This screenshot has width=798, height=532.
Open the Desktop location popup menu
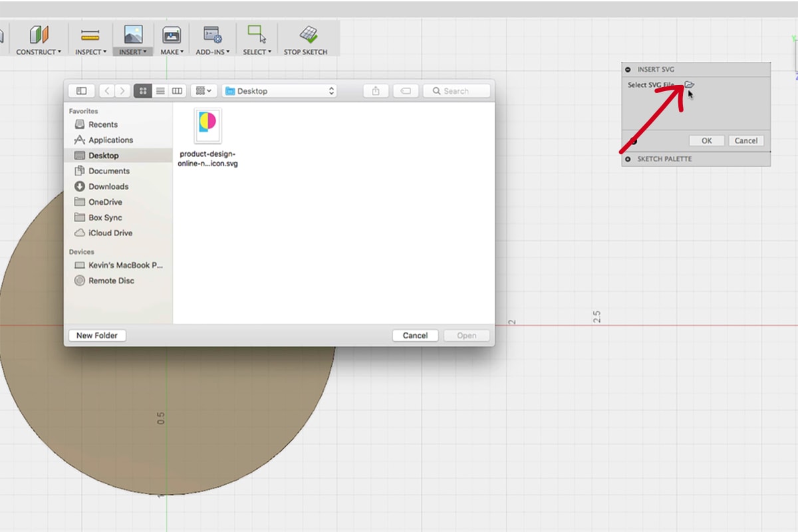click(279, 91)
